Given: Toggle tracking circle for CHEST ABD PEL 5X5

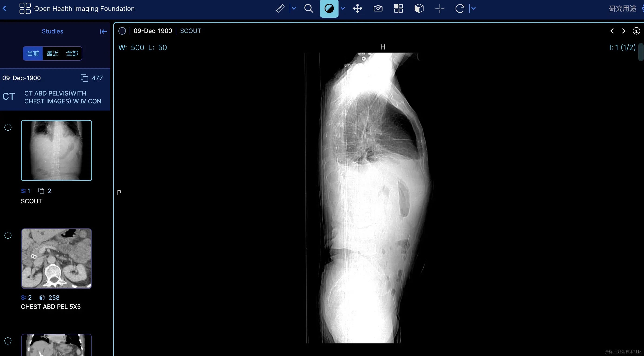Looking at the screenshot, I should click(8, 235).
